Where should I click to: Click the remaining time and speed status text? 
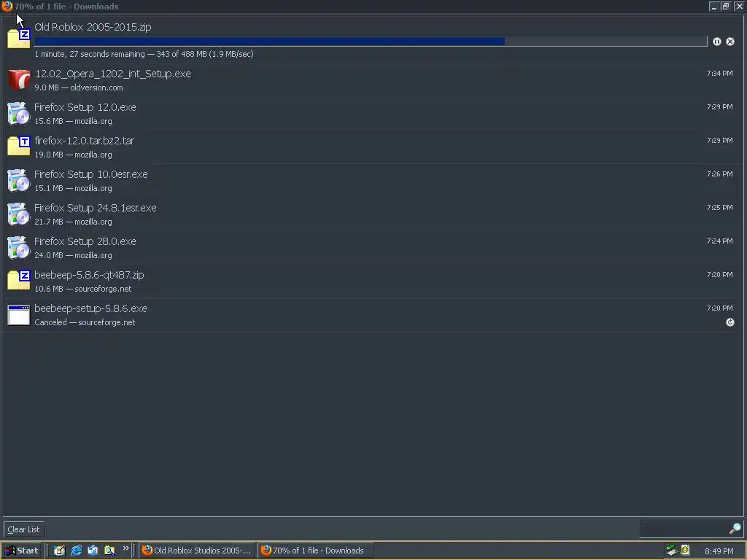[x=144, y=54]
